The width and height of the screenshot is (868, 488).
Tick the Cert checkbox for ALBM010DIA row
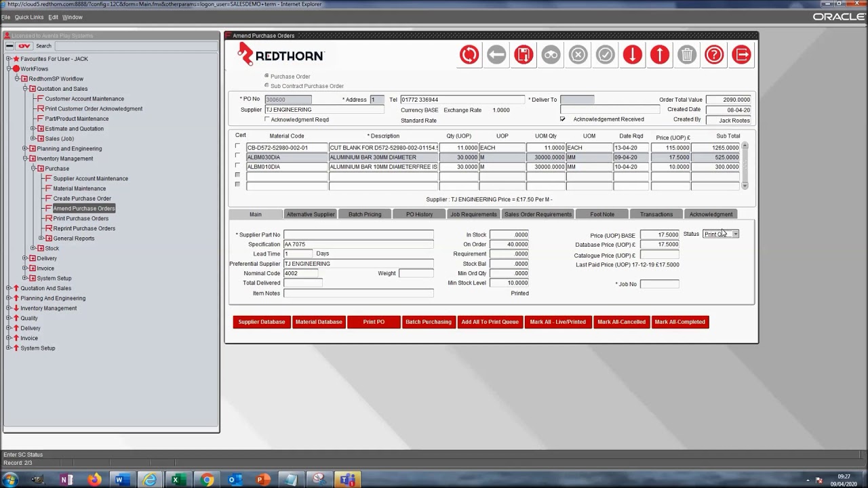pos(237,165)
